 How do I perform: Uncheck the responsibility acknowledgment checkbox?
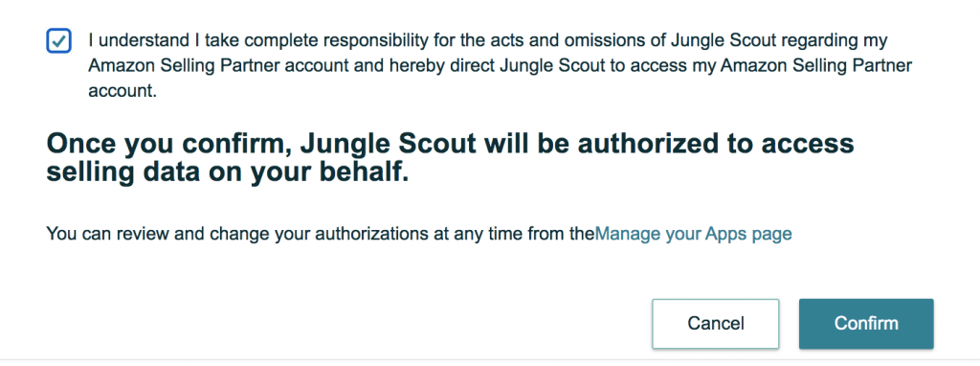58,41
